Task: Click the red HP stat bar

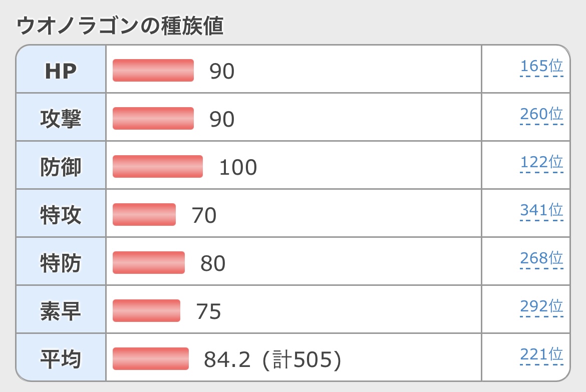Action: click(x=153, y=71)
